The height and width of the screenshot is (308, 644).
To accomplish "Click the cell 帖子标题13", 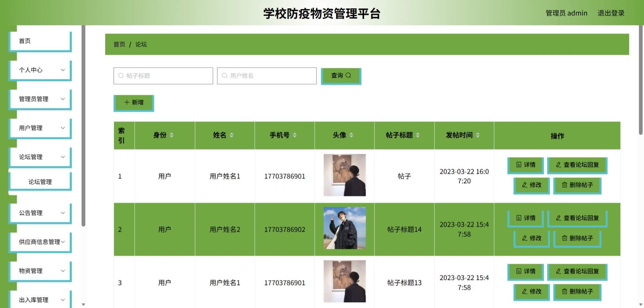I will 404,283.
